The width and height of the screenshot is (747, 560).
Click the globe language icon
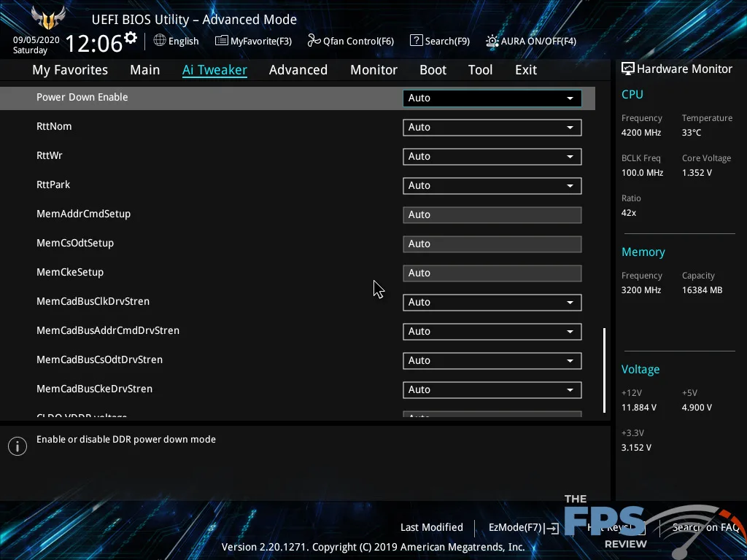(160, 41)
